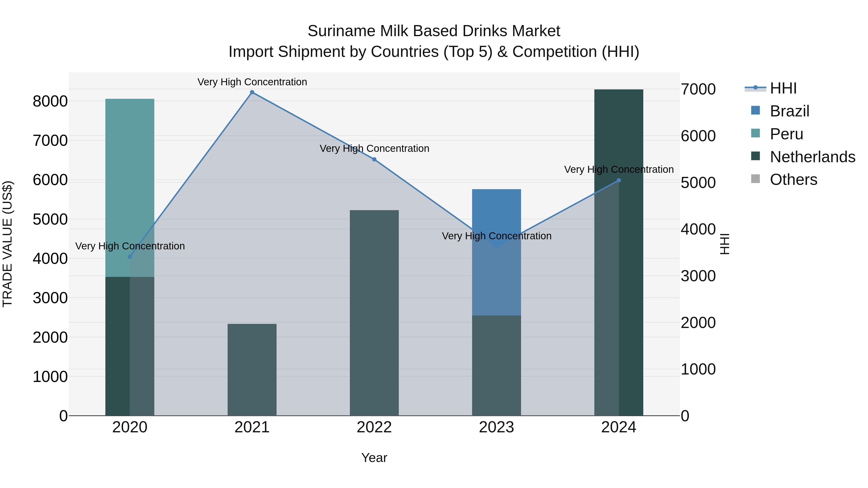Screen dimensions: 868x488
Task: Click the Netherlands bar for 2021
Action: point(252,370)
